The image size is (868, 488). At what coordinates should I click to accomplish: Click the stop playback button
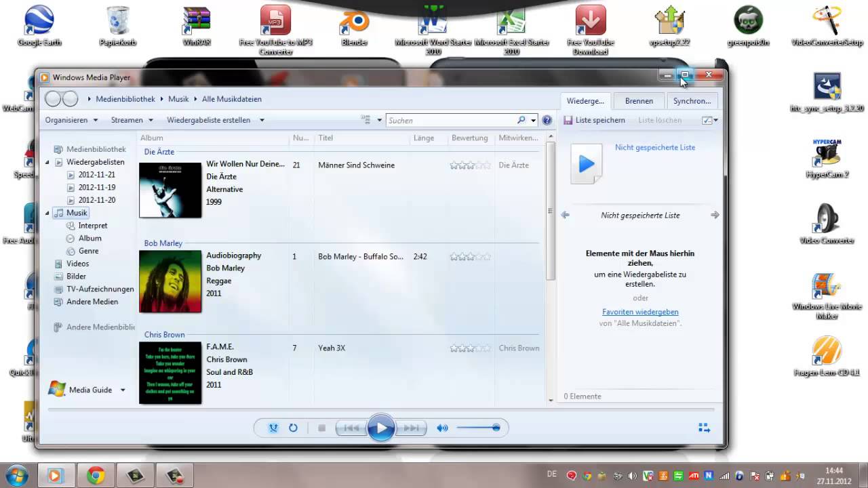click(322, 428)
